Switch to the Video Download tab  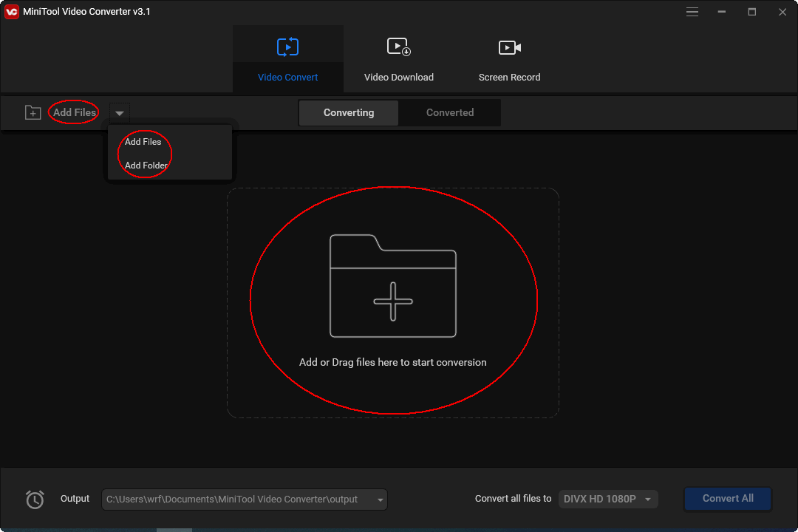pos(399,59)
